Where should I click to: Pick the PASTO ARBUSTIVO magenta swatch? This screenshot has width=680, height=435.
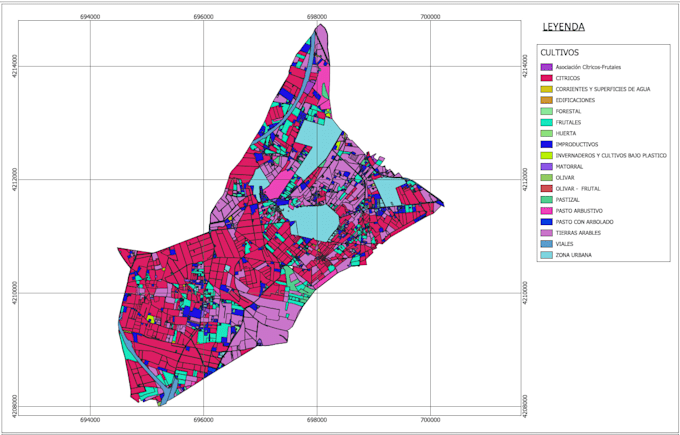(546, 211)
